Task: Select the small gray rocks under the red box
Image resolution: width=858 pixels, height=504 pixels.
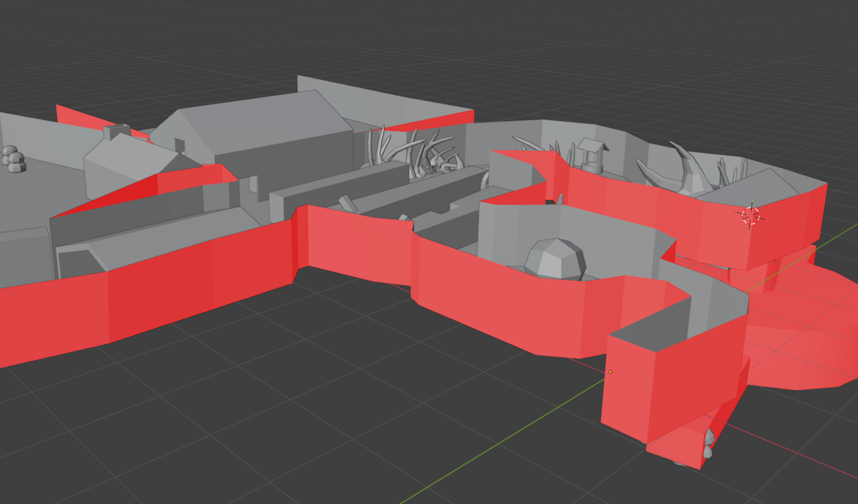Action: coord(707,444)
